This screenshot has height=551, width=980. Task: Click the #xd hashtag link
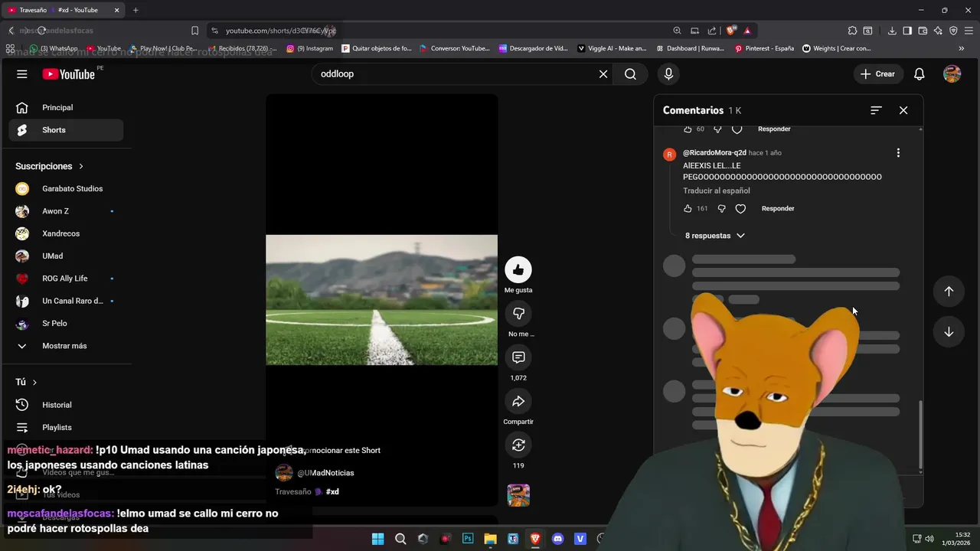click(332, 492)
